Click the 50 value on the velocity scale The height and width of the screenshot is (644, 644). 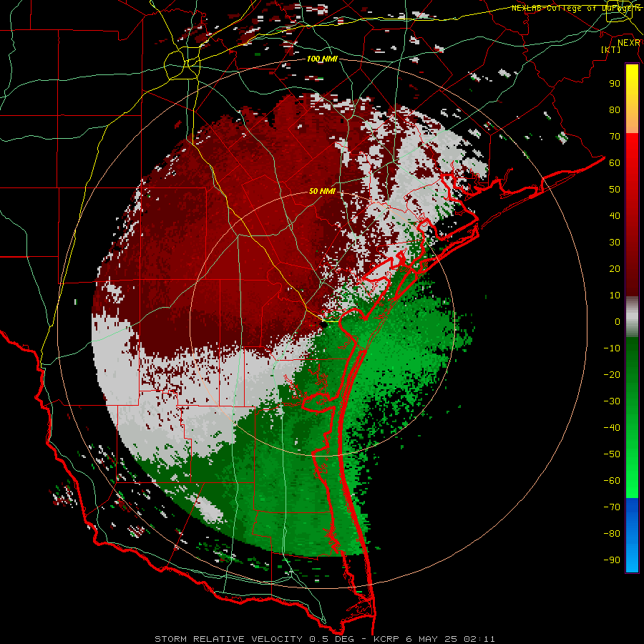coord(615,190)
